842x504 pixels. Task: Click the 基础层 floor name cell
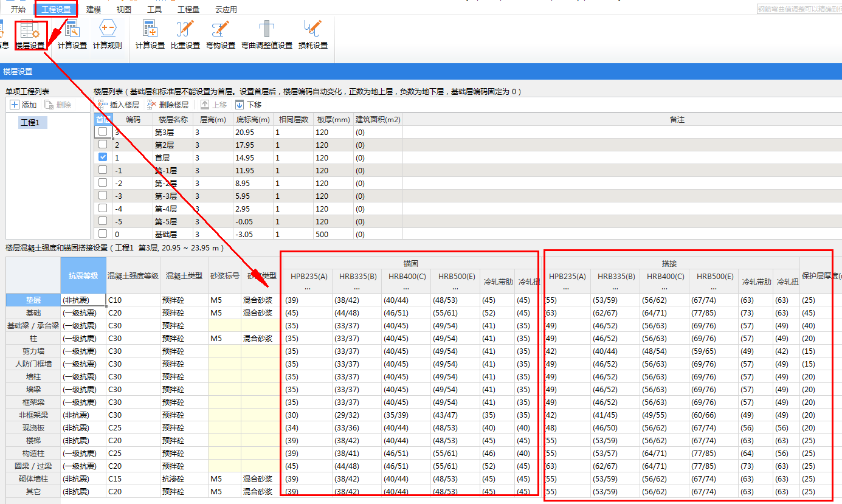click(x=173, y=234)
